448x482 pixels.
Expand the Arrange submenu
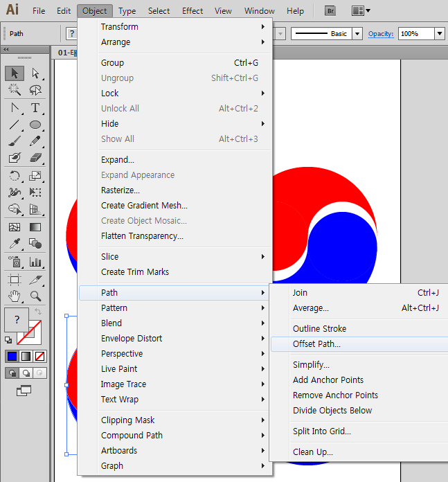click(x=176, y=42)
